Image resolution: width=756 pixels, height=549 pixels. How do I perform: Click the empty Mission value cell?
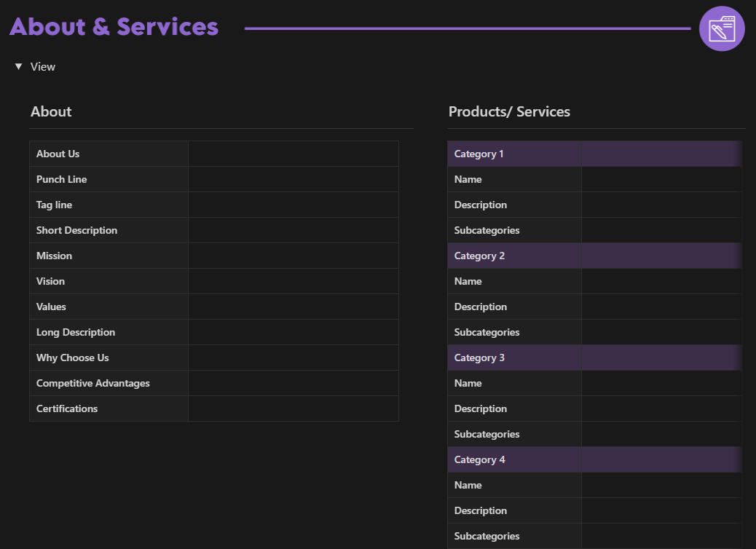(293, 256)
